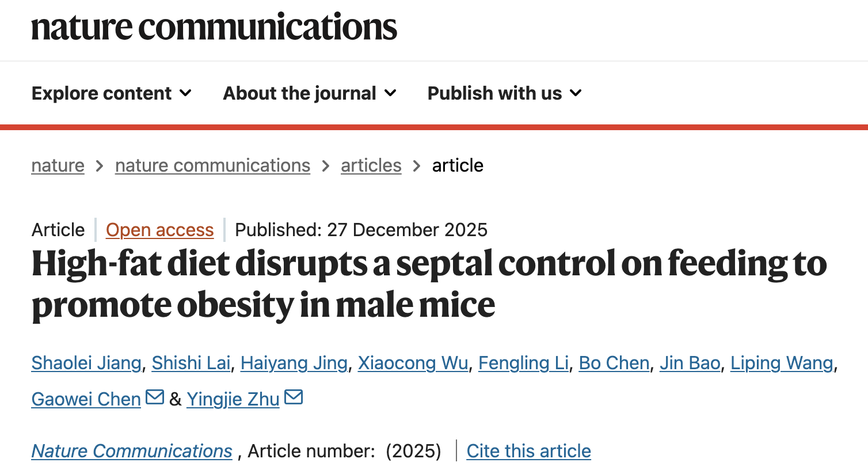
Task: Click the nature communications logo
Action: click(215, 28)
